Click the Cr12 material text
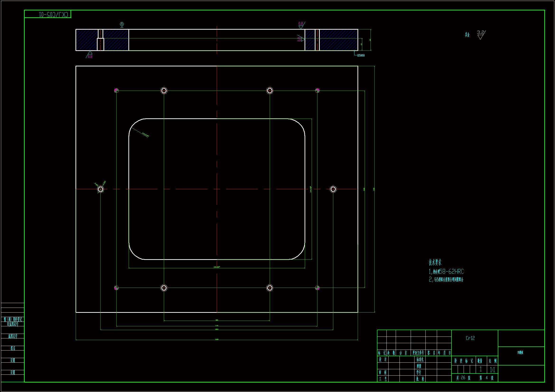The height and width of the screenshot is (392, 555). [470, 338]
